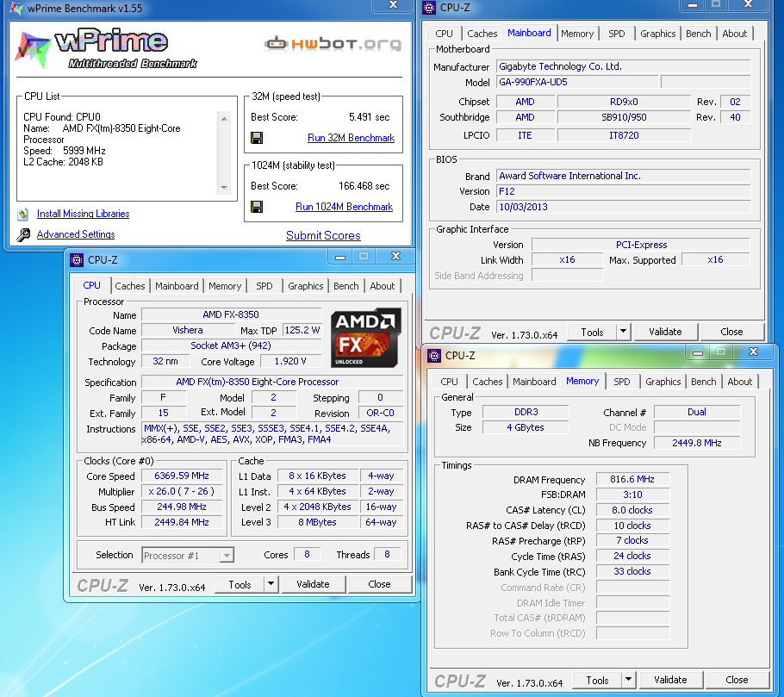Click Tools button in CPU tab window
The width and height of the screenshot is (784, 697).
[x=240, y=584]
